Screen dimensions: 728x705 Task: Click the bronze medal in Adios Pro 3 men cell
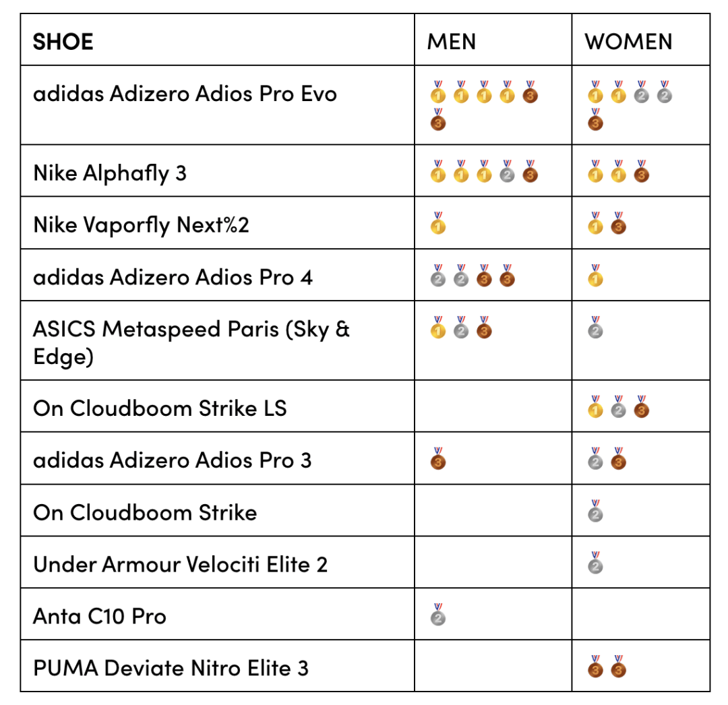(x=438, y=458)
